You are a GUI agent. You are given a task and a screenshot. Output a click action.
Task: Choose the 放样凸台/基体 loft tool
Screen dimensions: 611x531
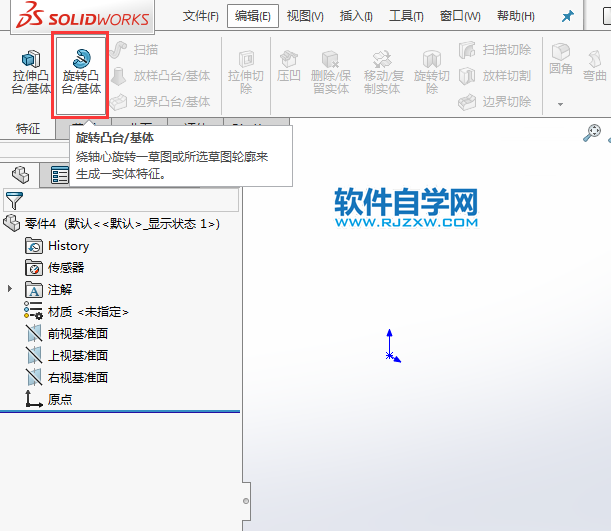pyautogui.click(x=161, y=76)
